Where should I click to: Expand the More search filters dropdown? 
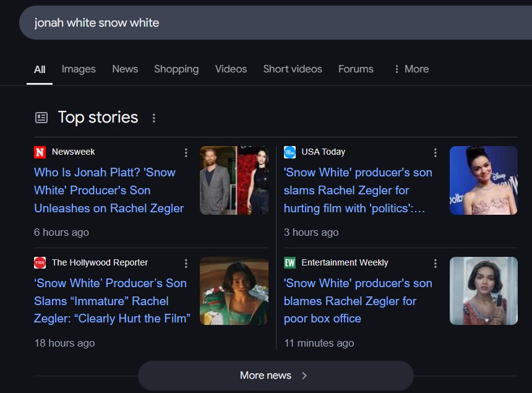[x=411, y=69]
